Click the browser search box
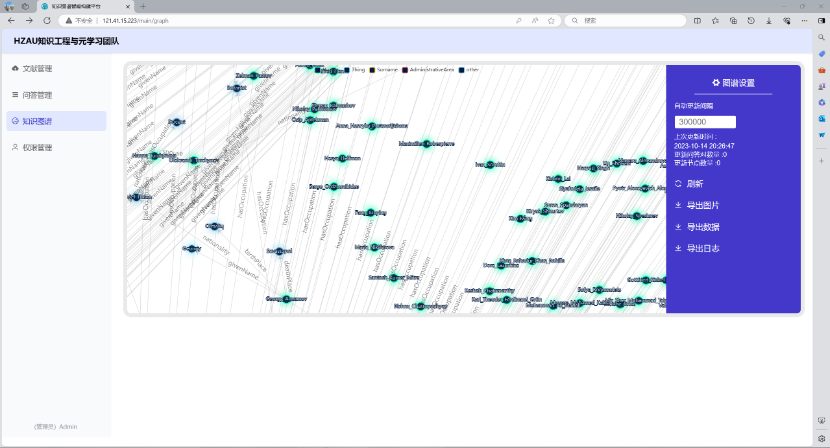The image size is (830, 448). (x=630, y=20)
